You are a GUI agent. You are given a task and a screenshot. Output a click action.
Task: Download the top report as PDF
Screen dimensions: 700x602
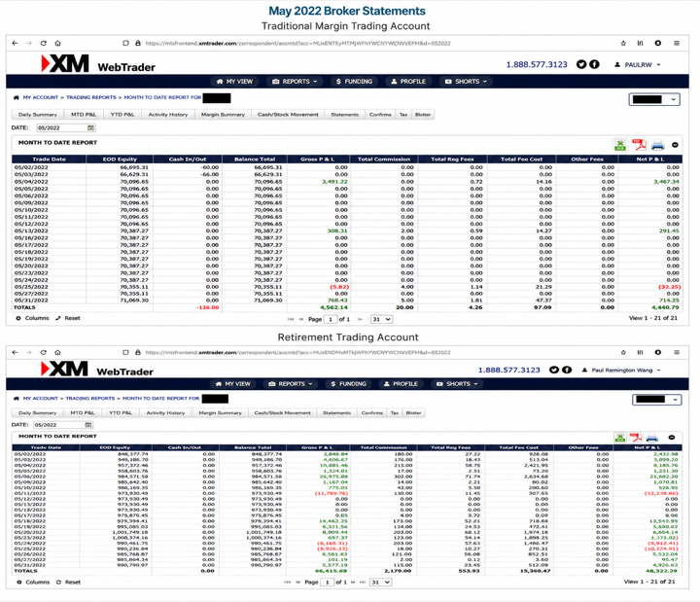click(639, 145)
